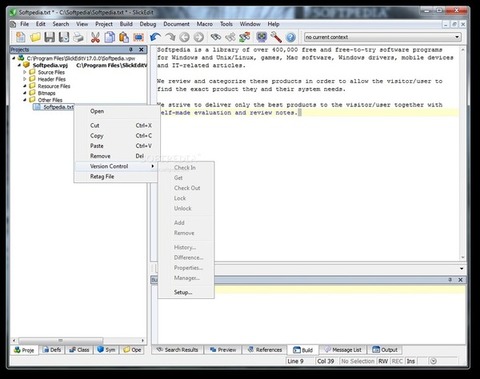Click the Cut scissors toolbar icon
The width and height of the screenshot is (480, 379).
pyautogui.click(x=95, y=37)
